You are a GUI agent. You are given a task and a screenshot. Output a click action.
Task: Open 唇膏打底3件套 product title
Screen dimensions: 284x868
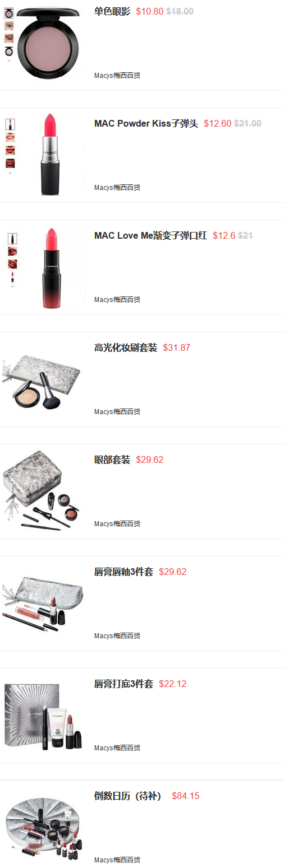123,684
